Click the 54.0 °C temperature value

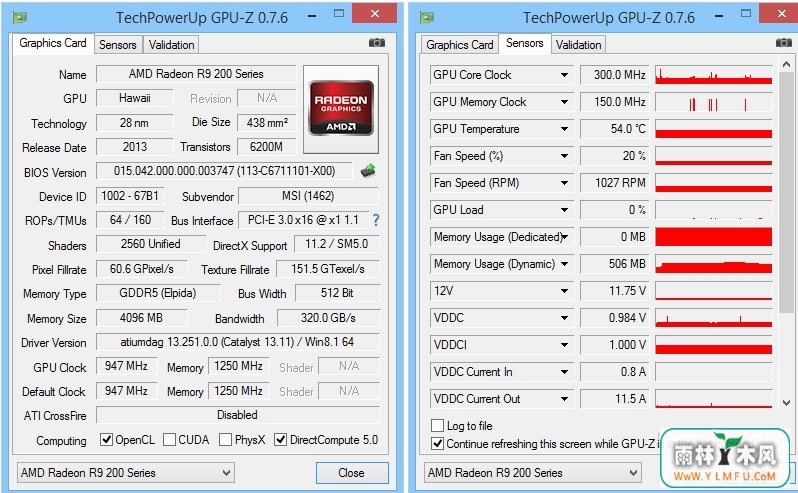click(614, 129)
